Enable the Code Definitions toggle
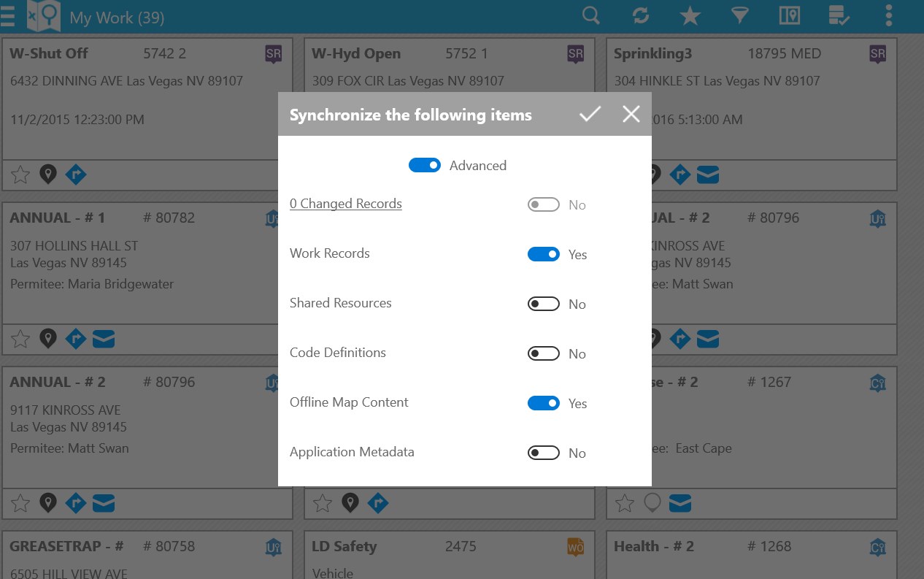 click(x=544, y=353)
